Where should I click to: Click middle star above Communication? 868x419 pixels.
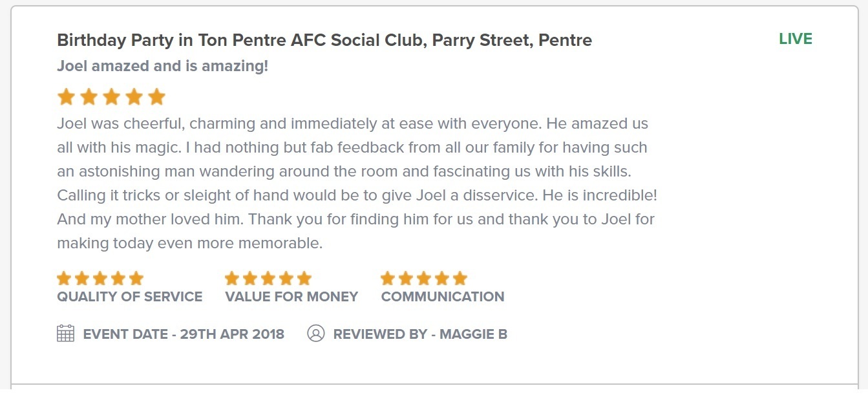pyautogui.click(x=424, y=279)
